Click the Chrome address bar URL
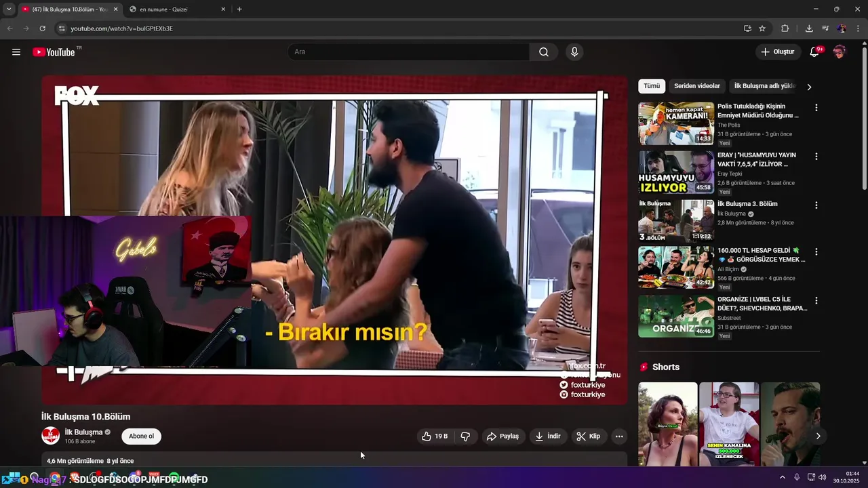Viewport: 868px width, 488px height. (122, 28)
